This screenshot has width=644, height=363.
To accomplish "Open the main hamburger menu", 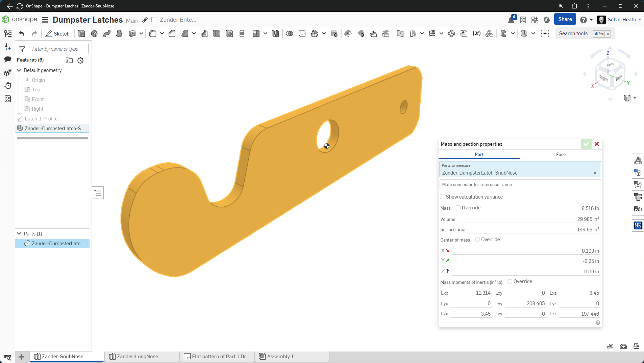I will pos(45,20).
